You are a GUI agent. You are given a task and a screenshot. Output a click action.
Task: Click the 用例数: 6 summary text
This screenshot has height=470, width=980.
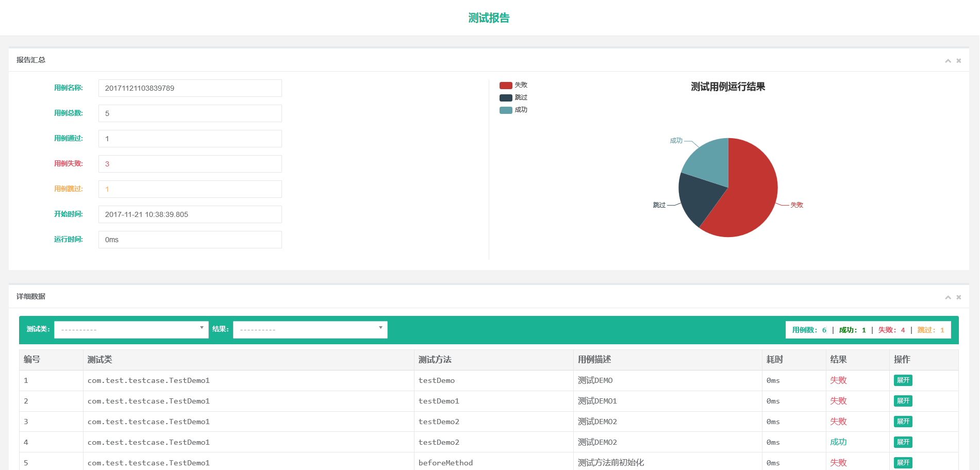[809, 330]
